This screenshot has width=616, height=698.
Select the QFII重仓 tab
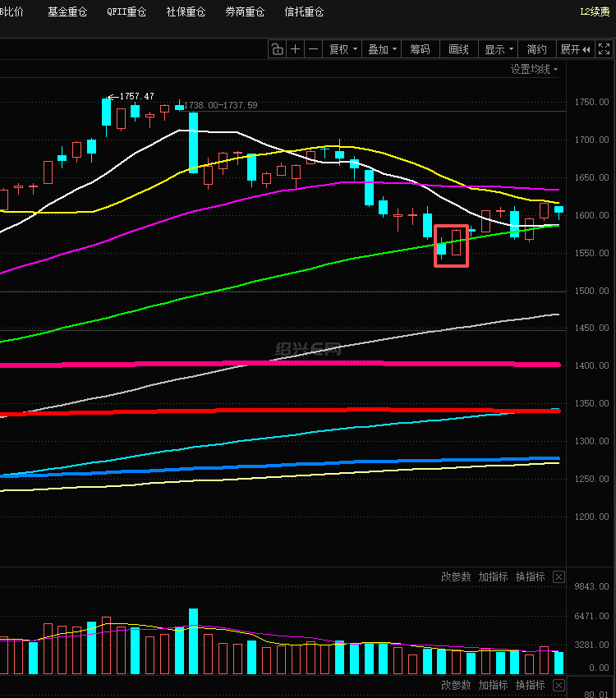[126, 12]
